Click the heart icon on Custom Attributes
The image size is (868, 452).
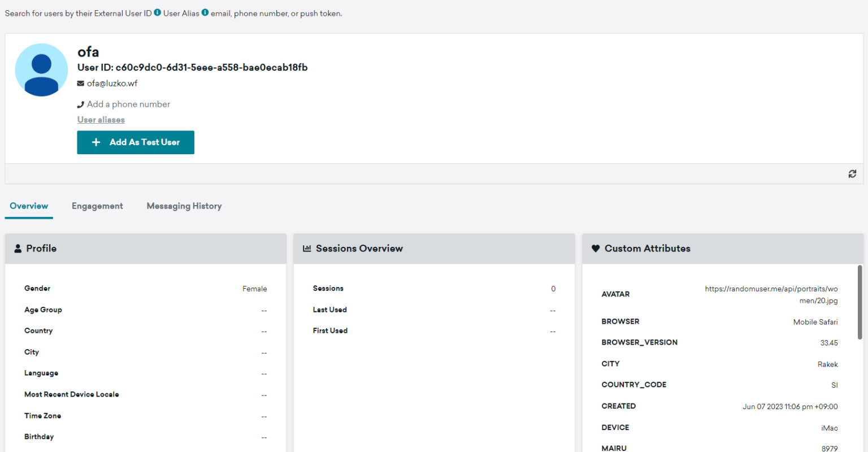[596, 248]
